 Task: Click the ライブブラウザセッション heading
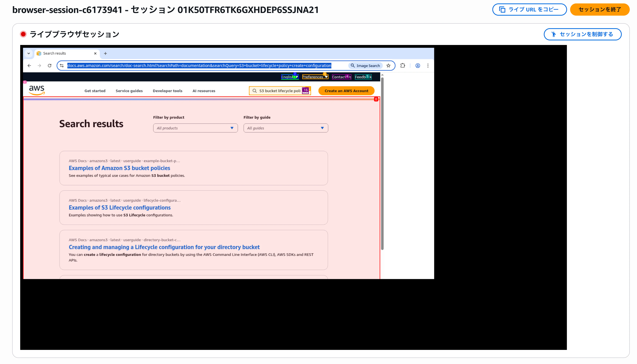tap(75, 34)
